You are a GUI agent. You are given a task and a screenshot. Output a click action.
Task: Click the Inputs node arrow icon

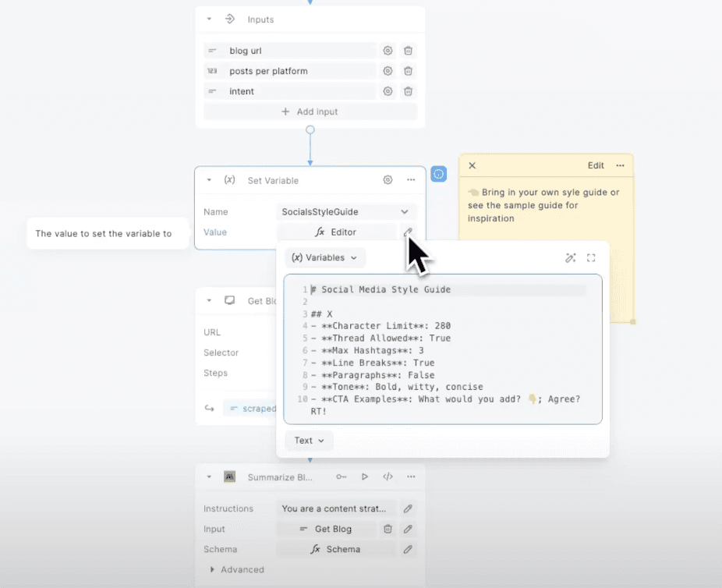(x=230, y=19)
